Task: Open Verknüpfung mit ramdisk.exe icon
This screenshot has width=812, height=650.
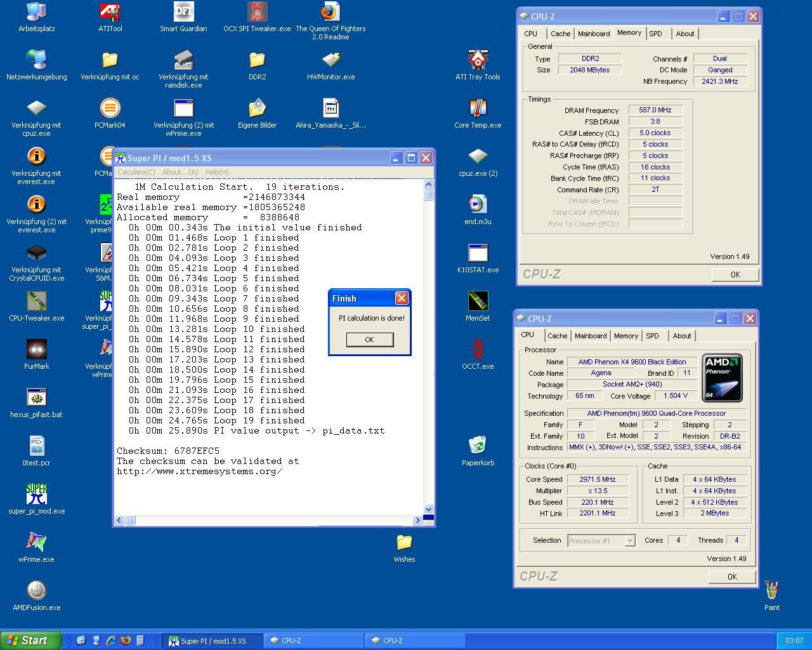Action: coord(183,69)
